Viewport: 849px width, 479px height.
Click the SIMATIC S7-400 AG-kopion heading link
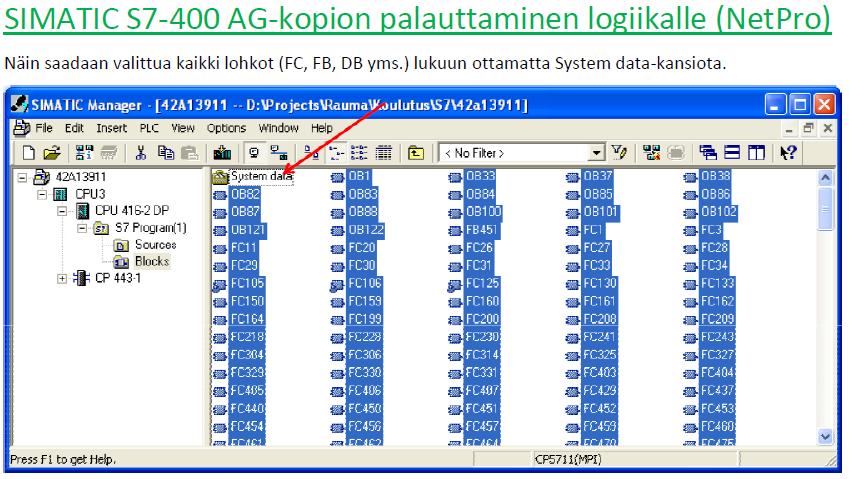click(417, 18)
